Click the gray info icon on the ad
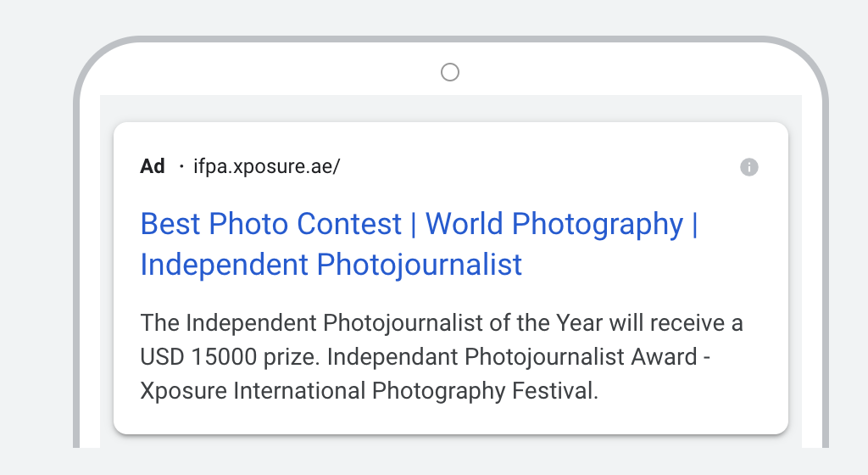This screenshot has width=868, height=475. pos(749,166)
